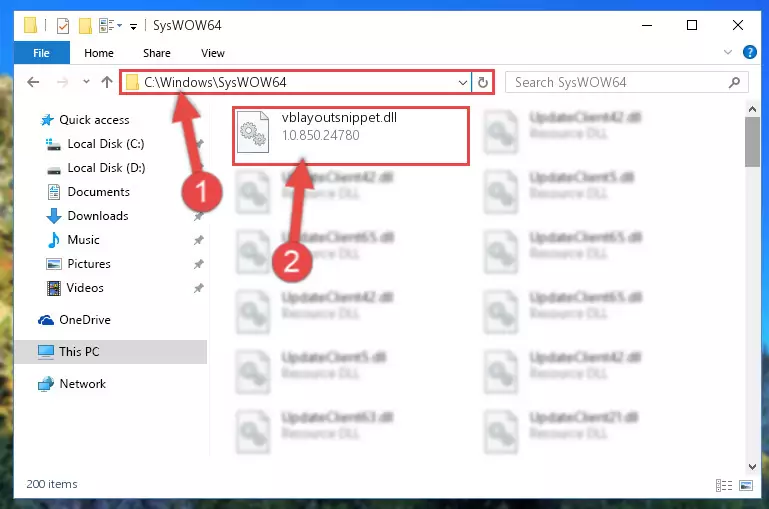Open the recent locations dropdown arrow
This screenshot has height=509, width=769.
[x=86, y=82]
